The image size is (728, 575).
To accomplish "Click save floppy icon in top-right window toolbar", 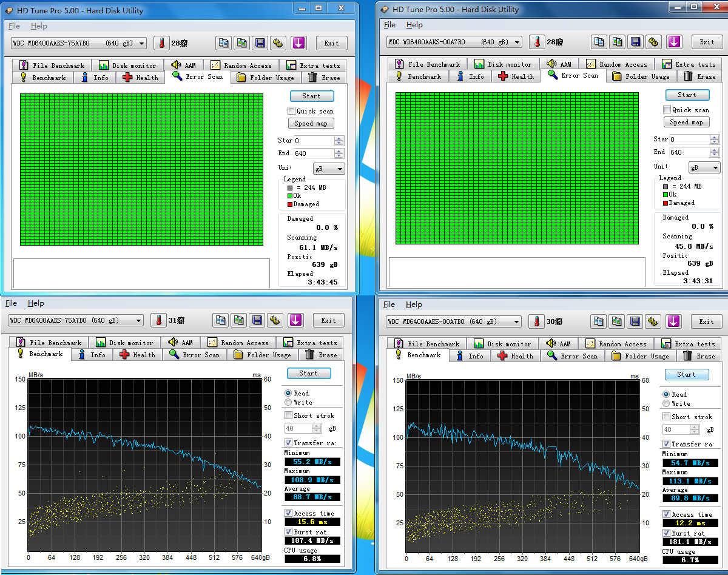I will 635,42.
